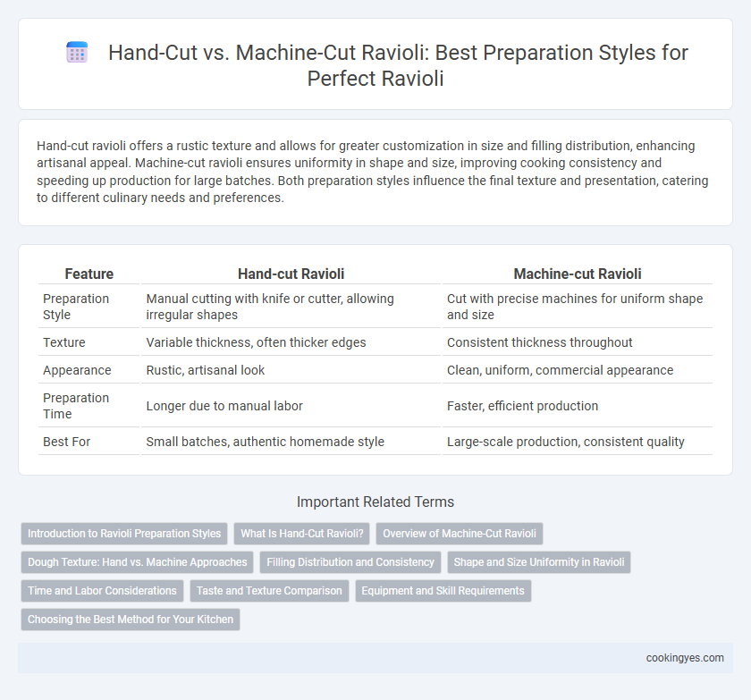Click the Important Related Terms heading
The height and width of the screenshot is (700, 751).
(x=375, y=502)
